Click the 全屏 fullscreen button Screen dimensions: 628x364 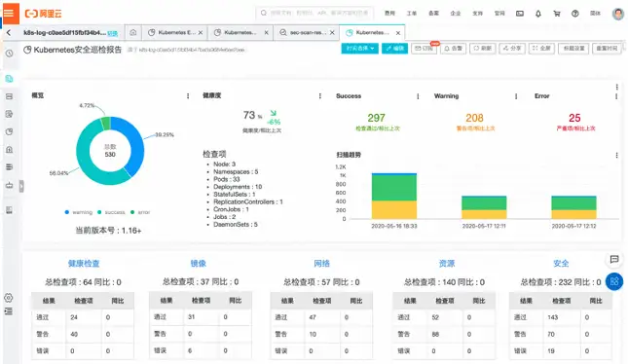(x=541, y=49)
